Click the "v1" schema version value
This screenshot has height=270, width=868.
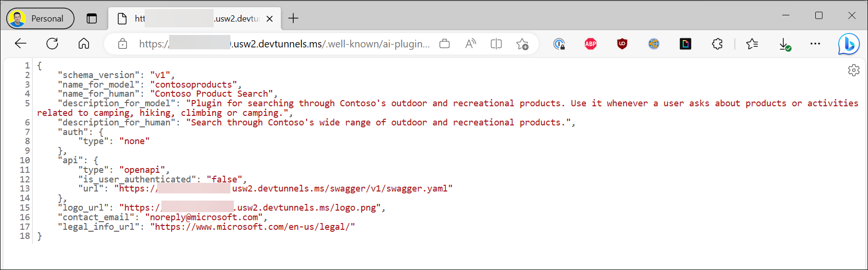coord(160,75)
